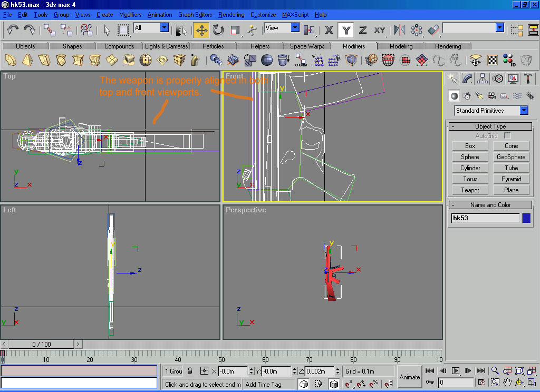Viewport: 540px width, 392px height.
Task: Open the Standard Primitives dropdown
Action: (524, 111)
